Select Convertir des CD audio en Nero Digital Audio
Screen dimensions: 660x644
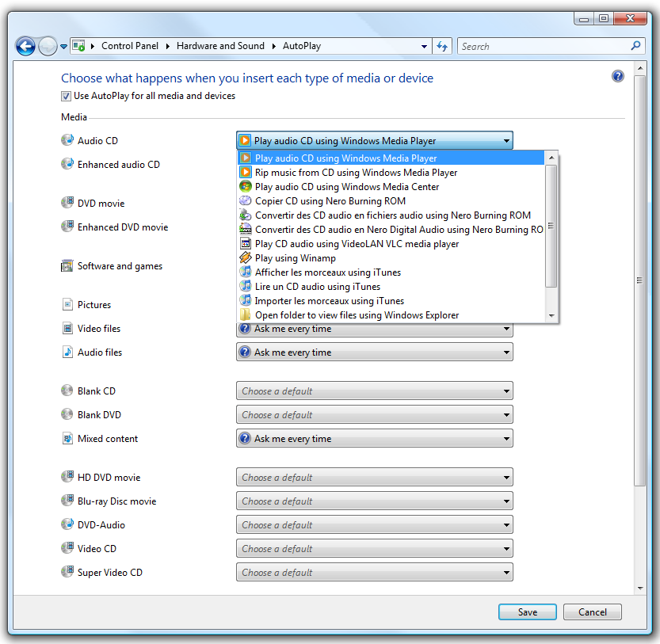pyautogui.click(x=391, y=230)
